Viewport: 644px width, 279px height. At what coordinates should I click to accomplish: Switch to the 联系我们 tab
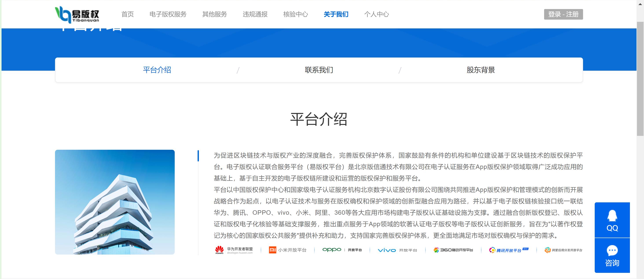319,70
